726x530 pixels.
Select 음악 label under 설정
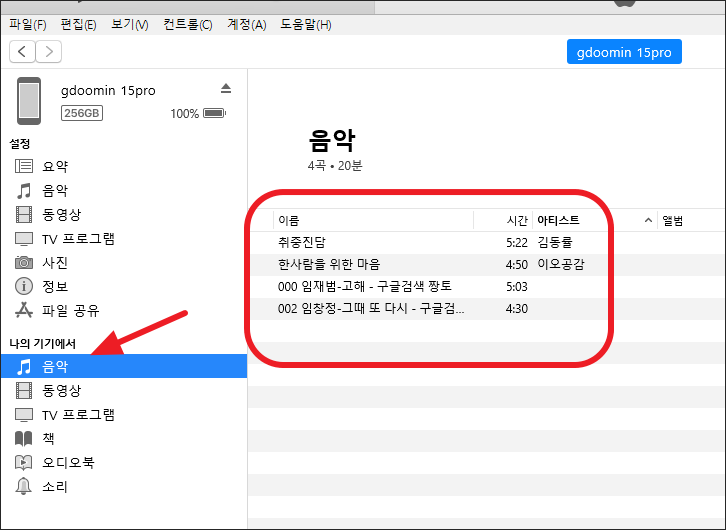(x=55, y=190)
